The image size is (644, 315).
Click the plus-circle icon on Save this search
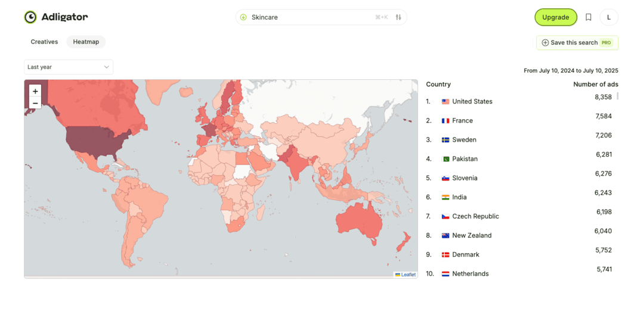(545, 43)
